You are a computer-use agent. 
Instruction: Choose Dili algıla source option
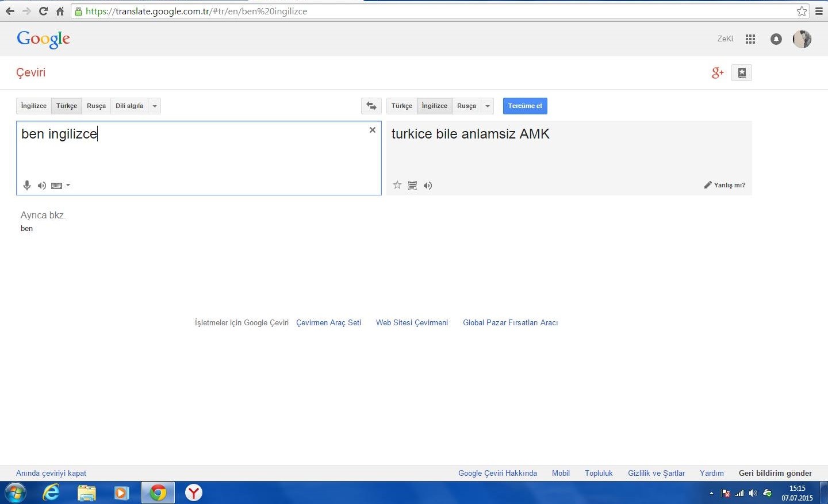pos(129,106)
